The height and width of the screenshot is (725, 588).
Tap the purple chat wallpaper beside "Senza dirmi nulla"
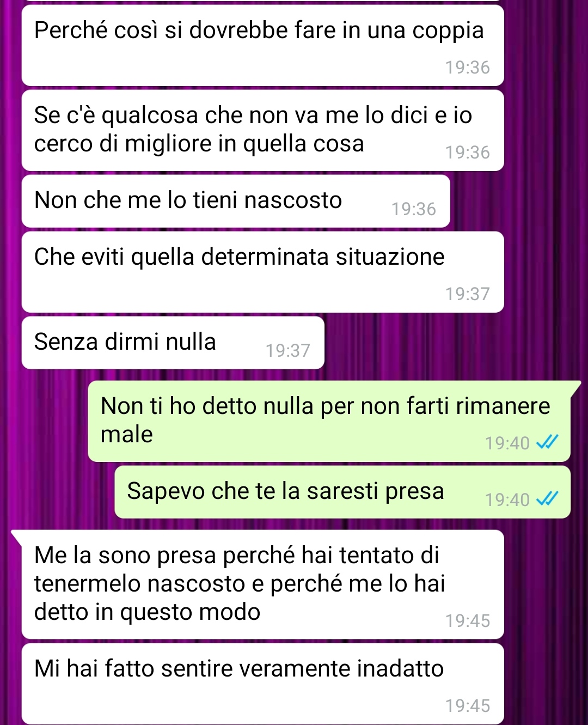pyautogui.click(x=452, y=343)
